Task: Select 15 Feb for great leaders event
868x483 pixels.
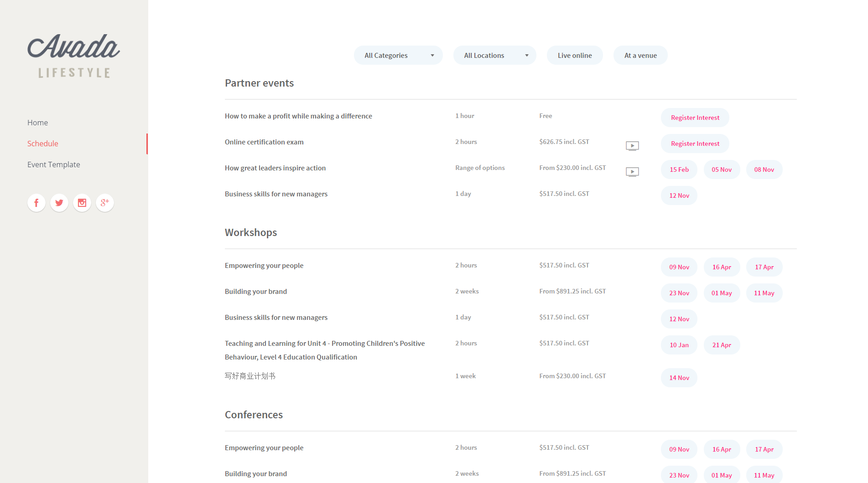Action: [x=679, y=170]
